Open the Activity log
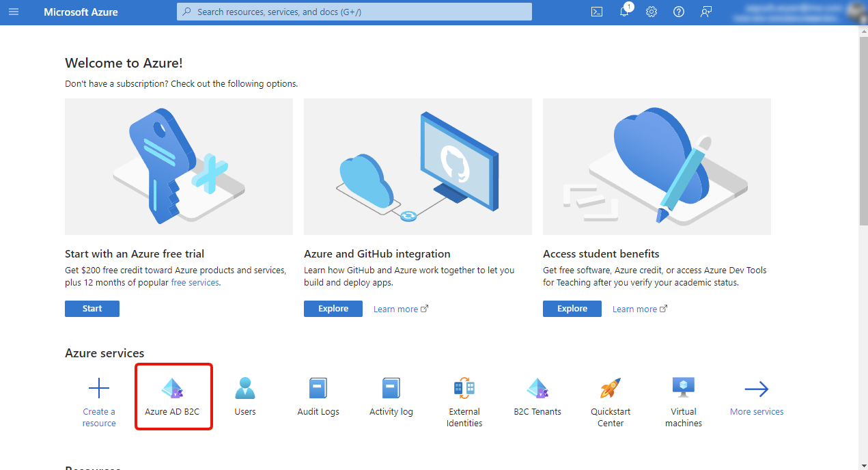 (x=391, y=396)
